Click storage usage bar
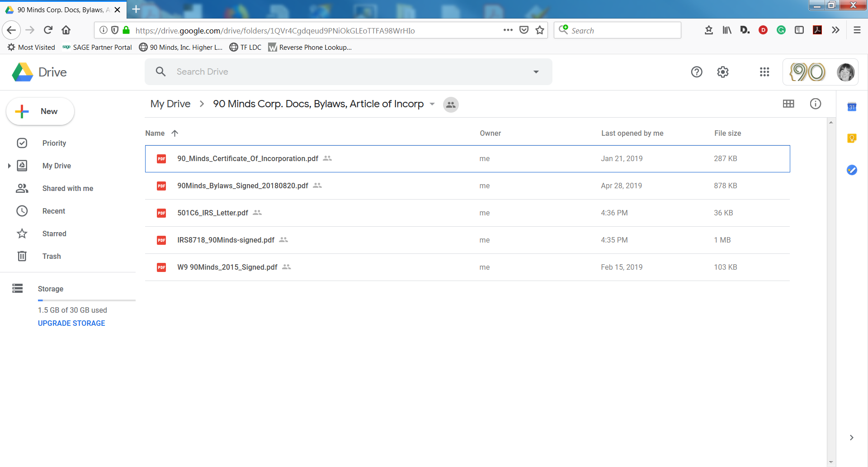Viewport: 868px width, 467px height. pos(87,300)
